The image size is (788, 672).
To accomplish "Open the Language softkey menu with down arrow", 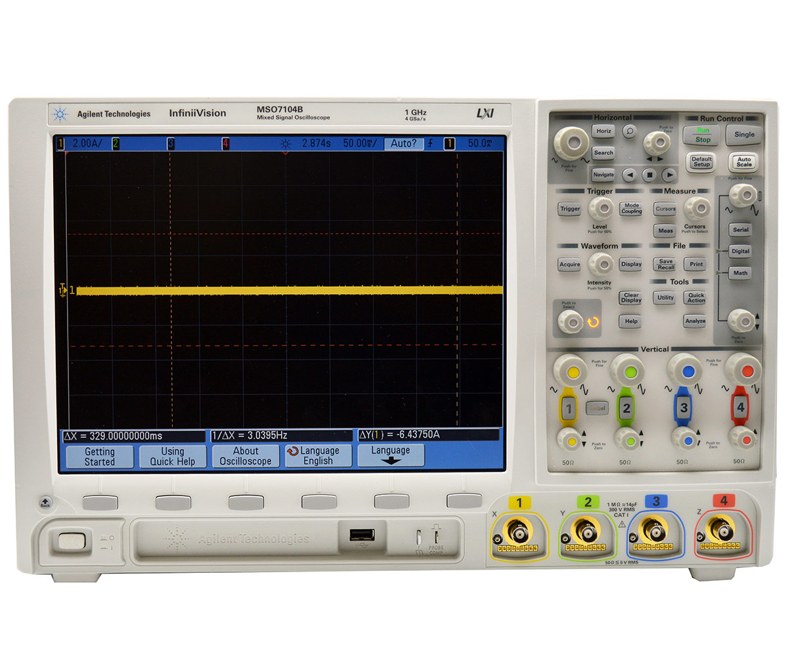I will click(391, 455).
